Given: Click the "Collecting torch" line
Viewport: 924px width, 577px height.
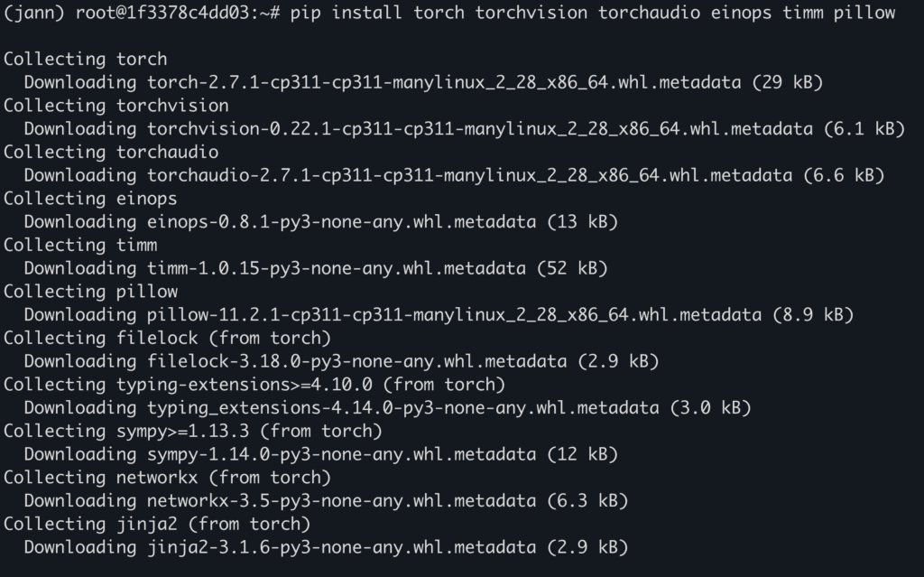Looking at the screenshot, I should tap(85, 60).
